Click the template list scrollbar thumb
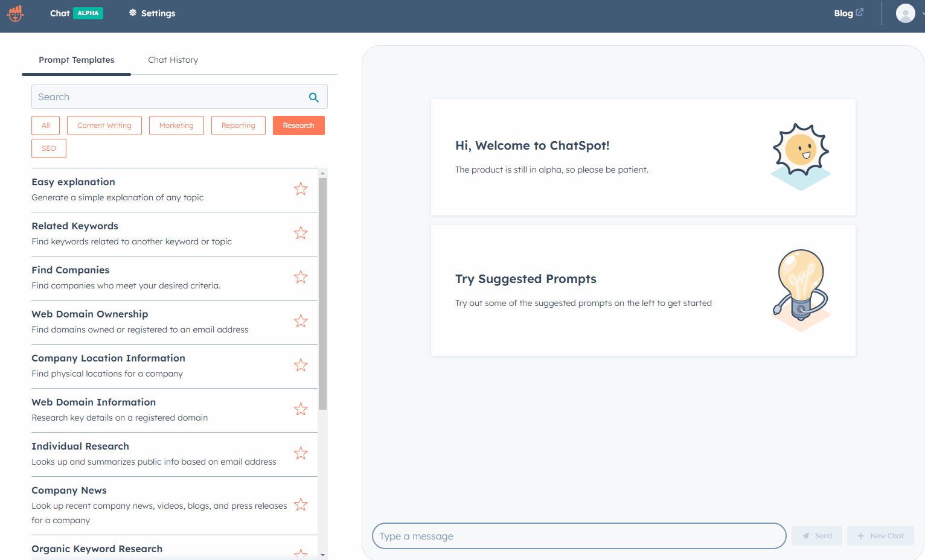 [323, 294]
